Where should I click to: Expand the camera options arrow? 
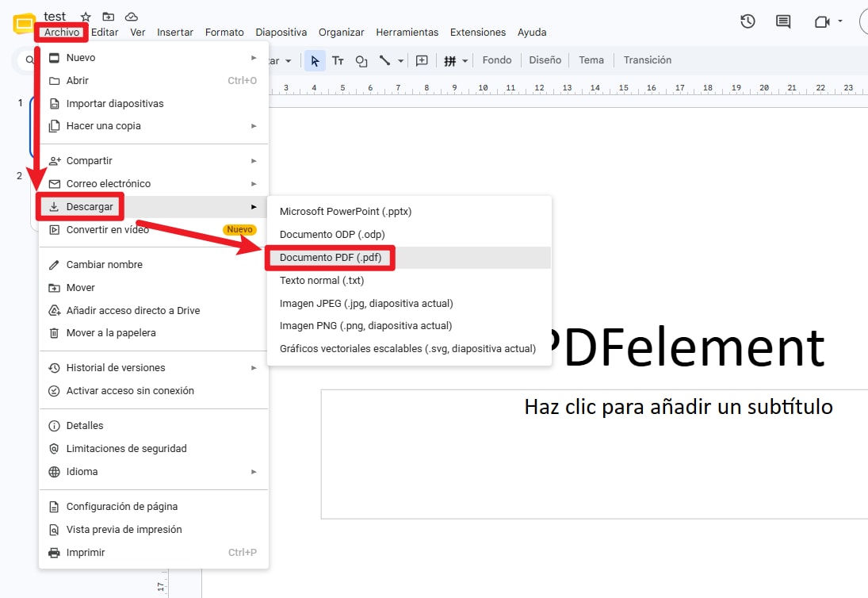pos(840,21)
